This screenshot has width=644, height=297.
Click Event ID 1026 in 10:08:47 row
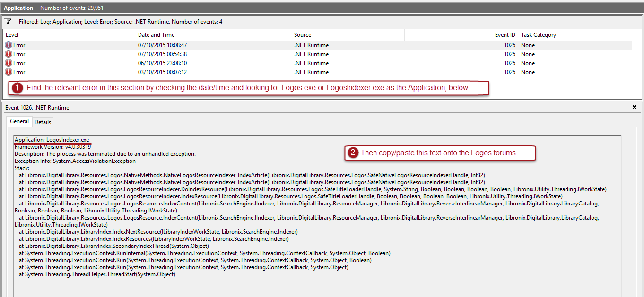[x=510, y=45]
